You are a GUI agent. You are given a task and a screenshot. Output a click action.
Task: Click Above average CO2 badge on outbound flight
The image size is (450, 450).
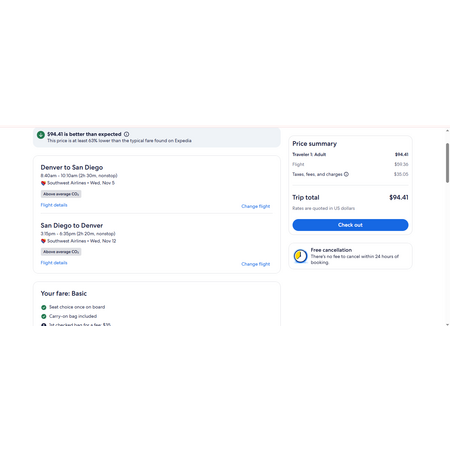[x=61, y=194]
